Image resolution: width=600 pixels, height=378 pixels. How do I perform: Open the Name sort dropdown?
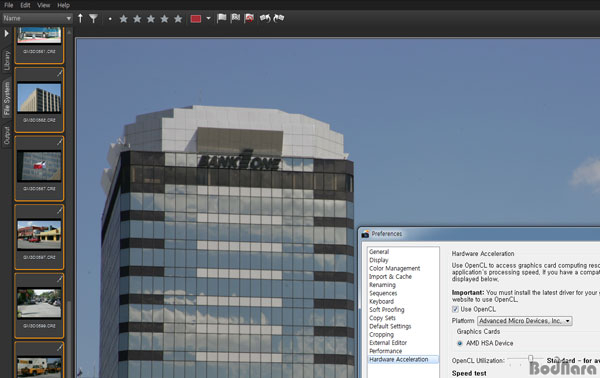point(37,18)
